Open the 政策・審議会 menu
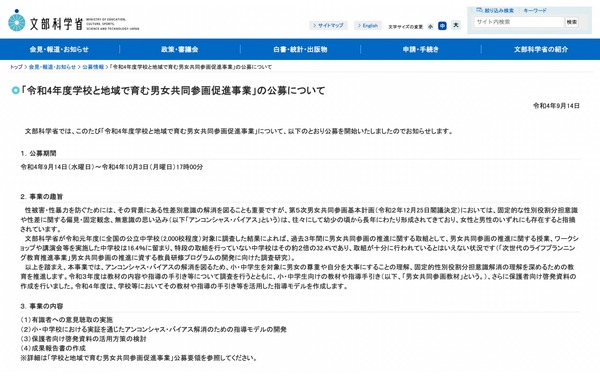600x380 pixels. [179, 49]
